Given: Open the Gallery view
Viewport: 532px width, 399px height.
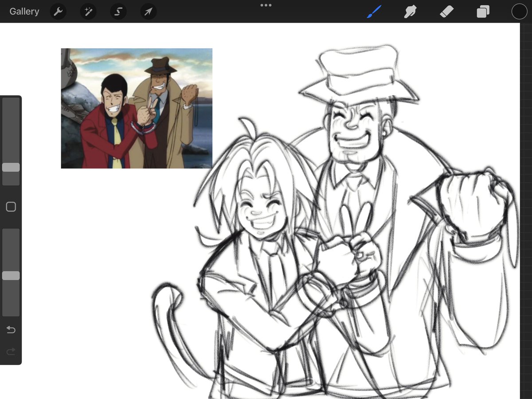Looking at the screenshot, I should [x=24, y=12].
